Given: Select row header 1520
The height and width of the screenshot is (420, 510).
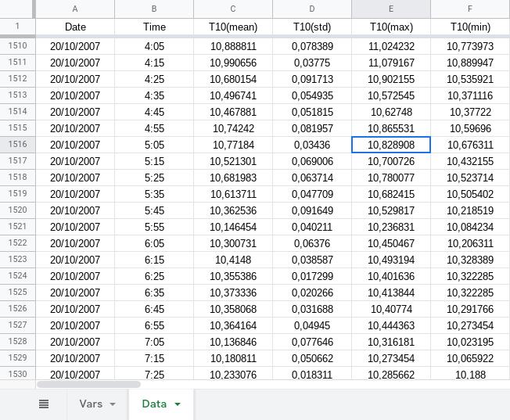Looking at the screenshot, I should coord(17,210).
